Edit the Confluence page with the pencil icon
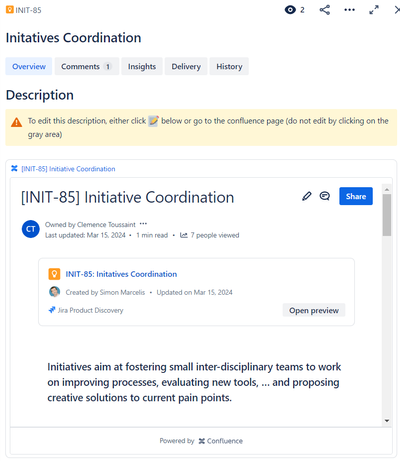The height and width of the screenshot is (461, 400). pos(307,196)
